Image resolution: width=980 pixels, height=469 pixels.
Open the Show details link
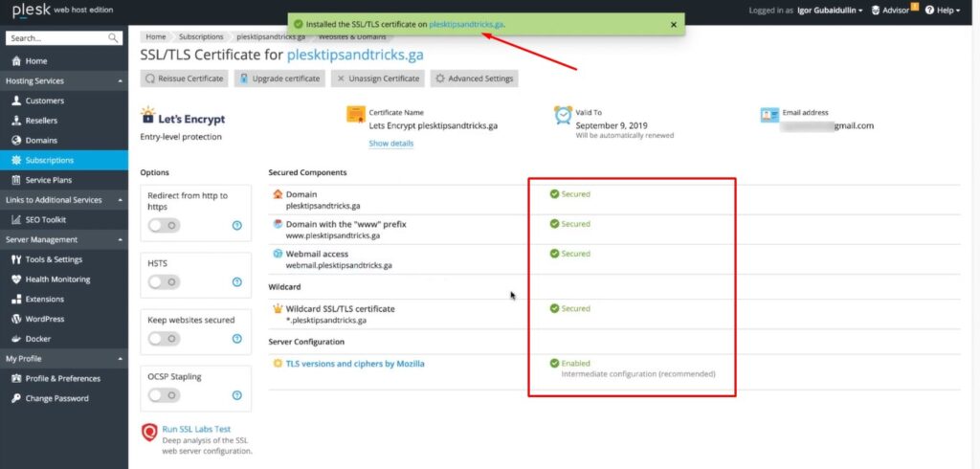pos(390,144)
